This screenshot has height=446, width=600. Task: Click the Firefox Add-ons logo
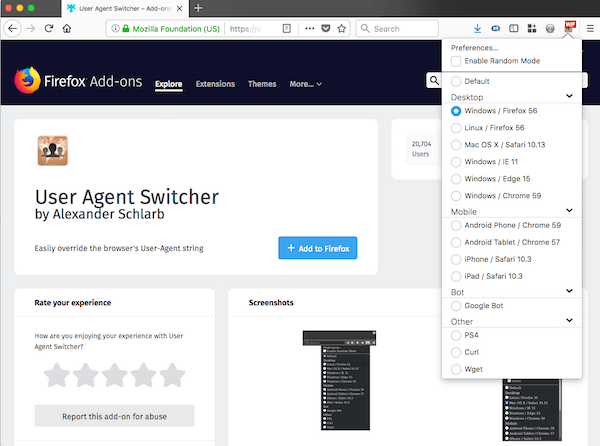78,80
